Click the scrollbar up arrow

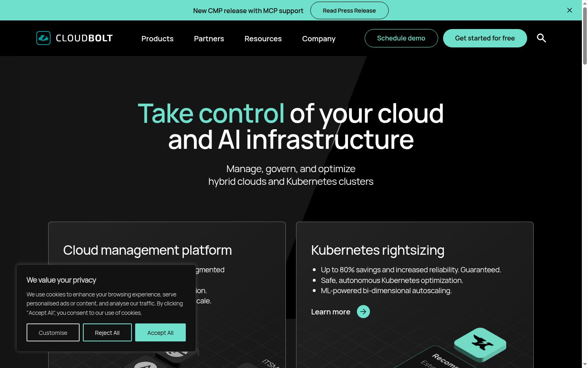click(585, 3)
